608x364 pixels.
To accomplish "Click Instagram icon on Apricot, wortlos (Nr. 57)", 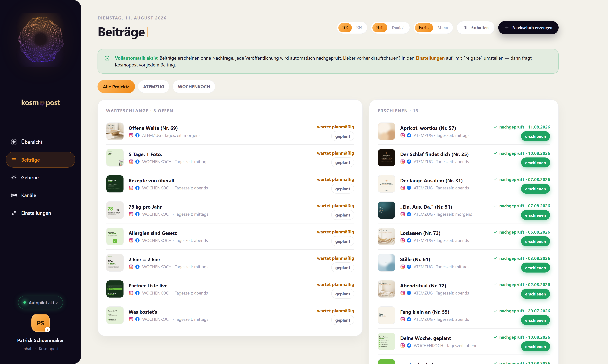I will (x=403, y=135).
